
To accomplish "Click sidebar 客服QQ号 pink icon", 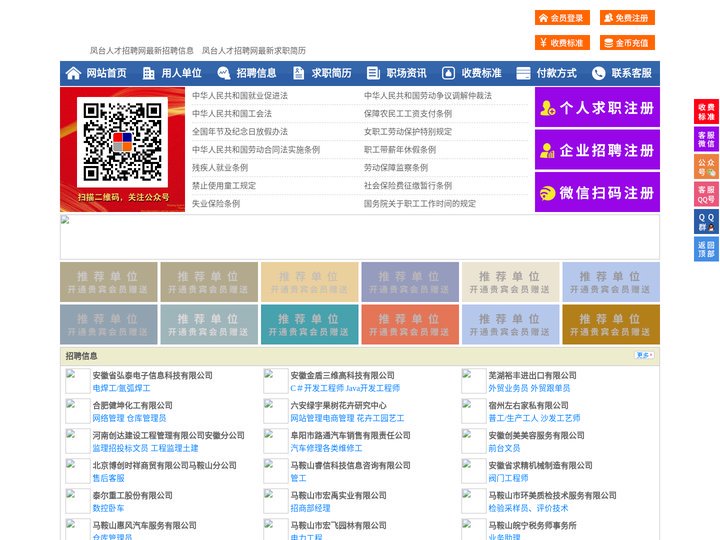I will (x=706, y=194).
